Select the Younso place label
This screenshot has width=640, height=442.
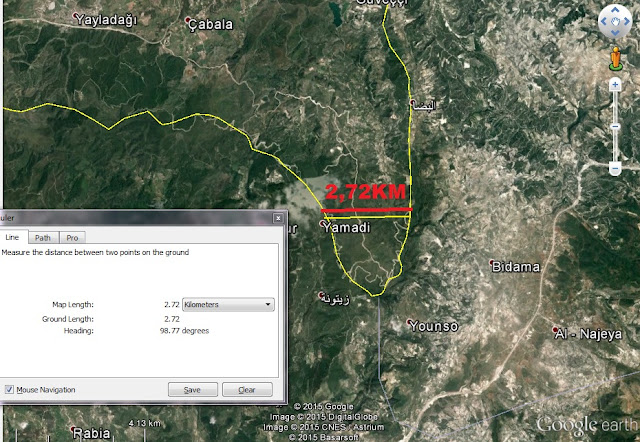coord(433,326)
